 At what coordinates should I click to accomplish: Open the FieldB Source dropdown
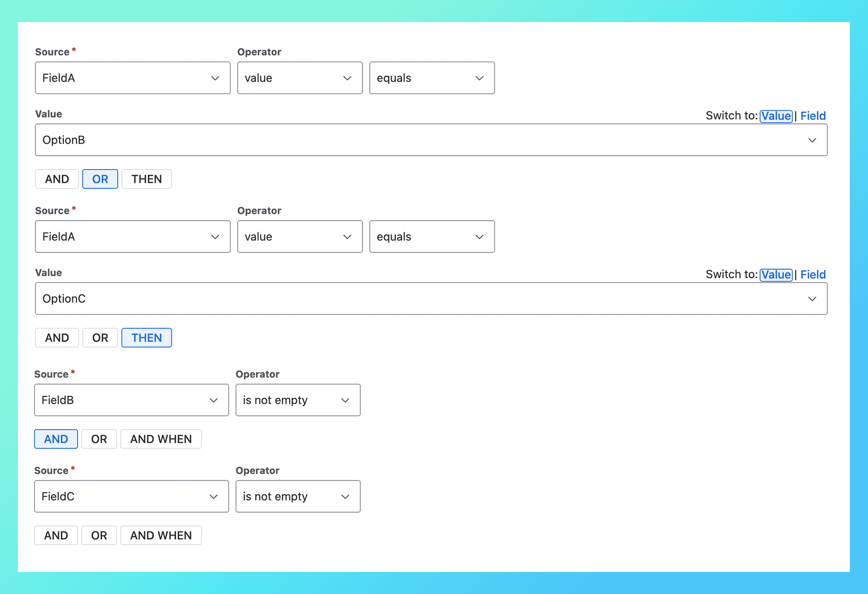tap(131, 400)
